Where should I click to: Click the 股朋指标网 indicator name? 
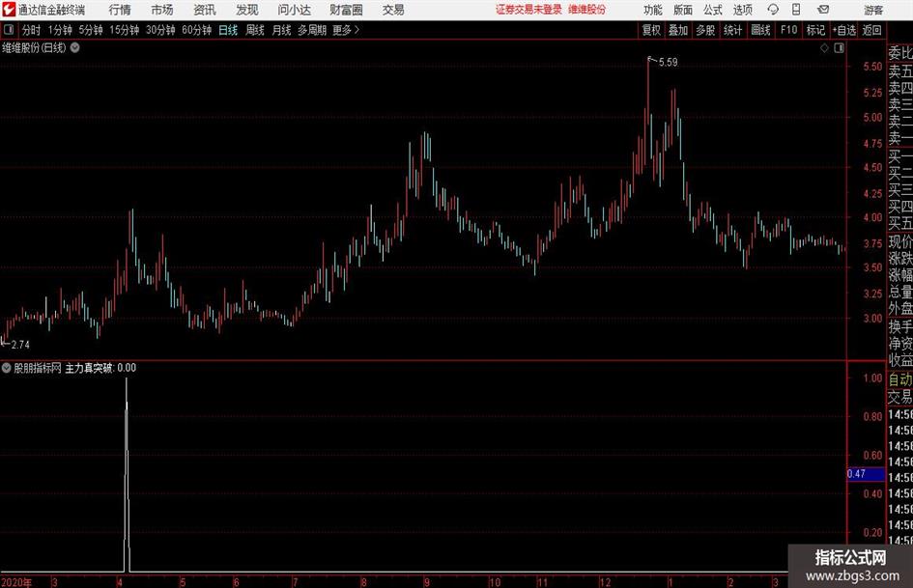pos(38,368)
